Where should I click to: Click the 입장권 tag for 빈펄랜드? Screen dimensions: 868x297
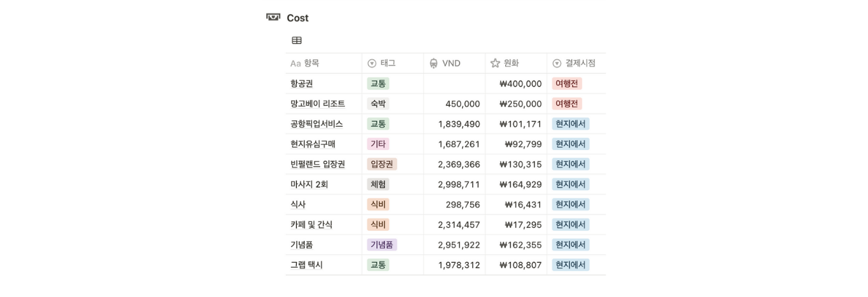[382, 164]
